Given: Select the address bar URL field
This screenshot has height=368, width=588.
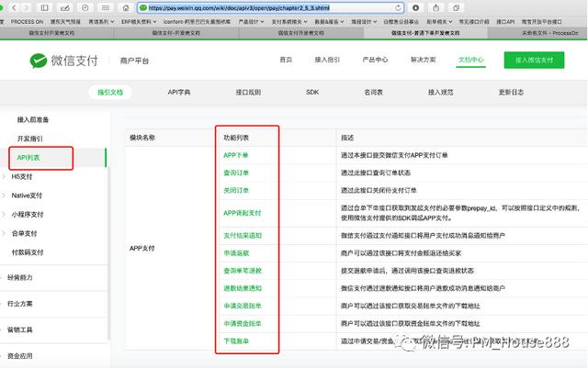Looking at the screenshot, I should pos(271,8).
